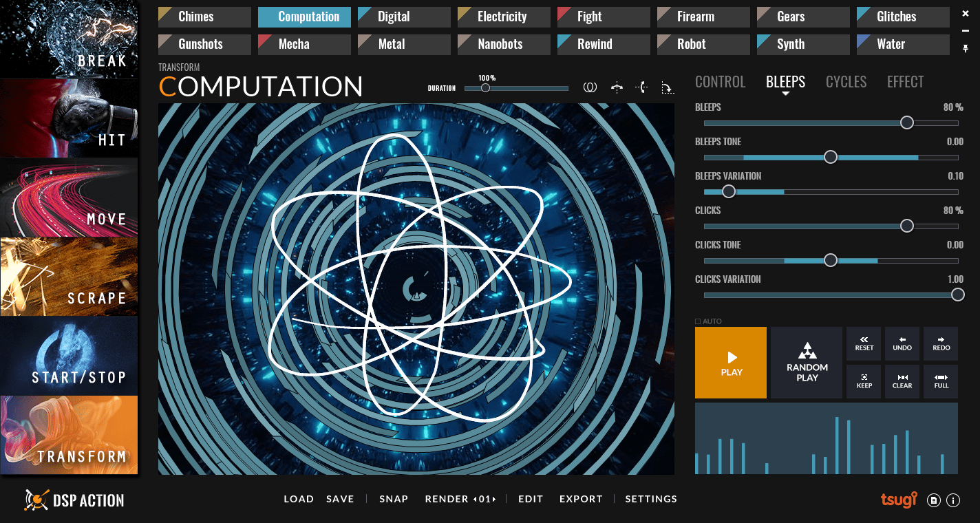The width and height of the screenshot is (980, 523).
Task: Click the orange Play button
Action: (x=731, y=363)
